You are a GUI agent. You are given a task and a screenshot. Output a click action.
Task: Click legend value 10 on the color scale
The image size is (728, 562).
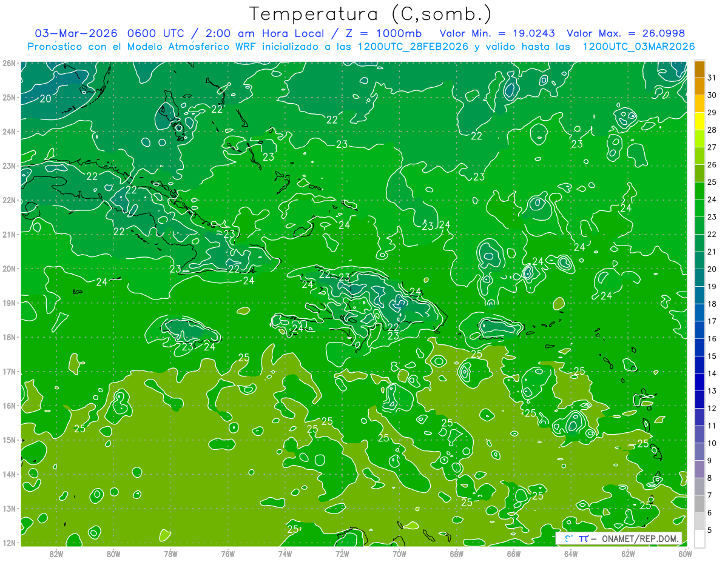click(x=712, y=443)
